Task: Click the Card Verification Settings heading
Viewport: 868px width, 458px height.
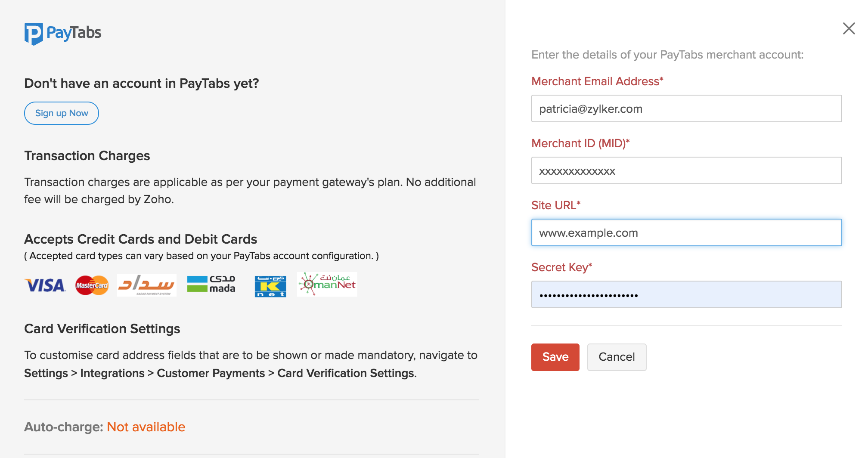Action: pyautogui.click(x=102, y=328)
